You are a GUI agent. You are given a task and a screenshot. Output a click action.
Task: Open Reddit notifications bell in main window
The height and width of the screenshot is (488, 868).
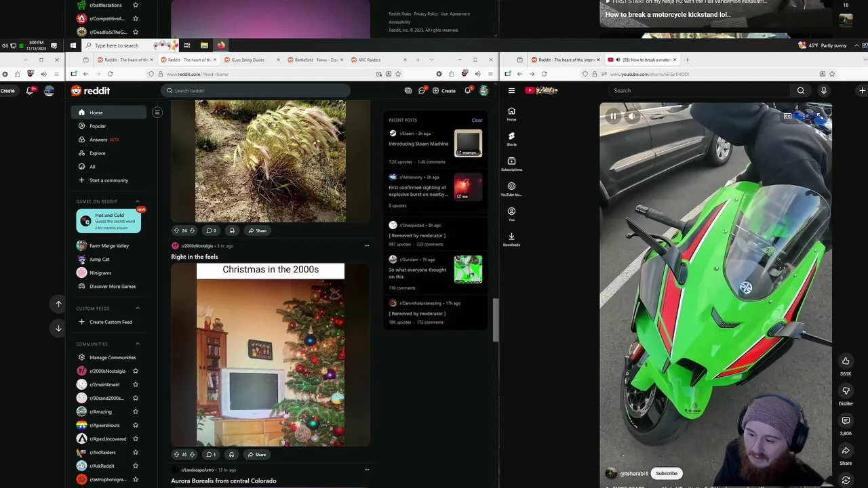pos(467,90)
